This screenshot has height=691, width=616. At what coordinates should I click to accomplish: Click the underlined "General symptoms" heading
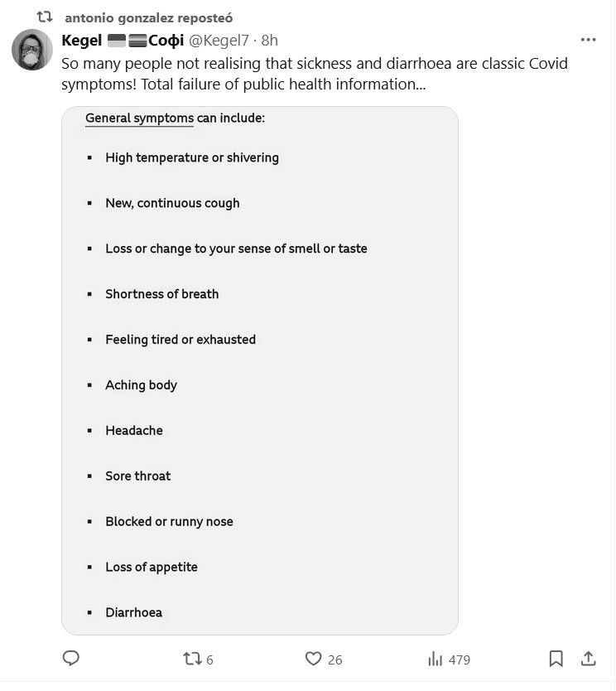(139, 118)
